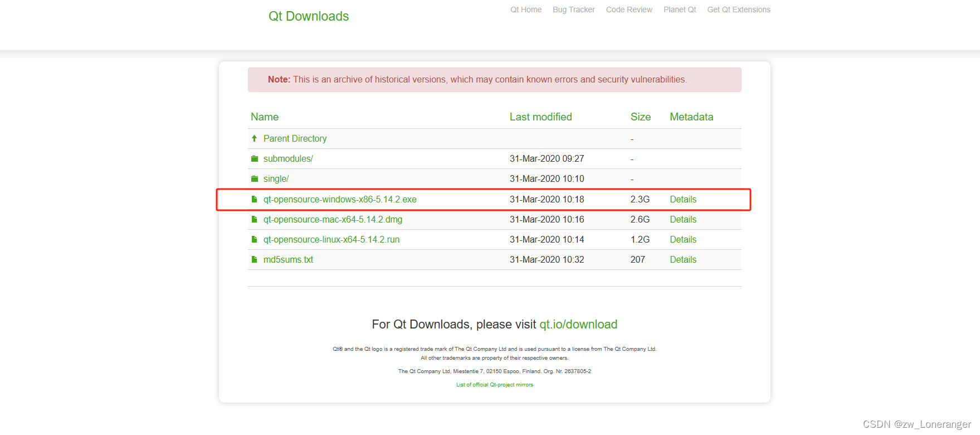Click the submodules folder icon
Screen dimensions: 980x435
coord(255,159)
